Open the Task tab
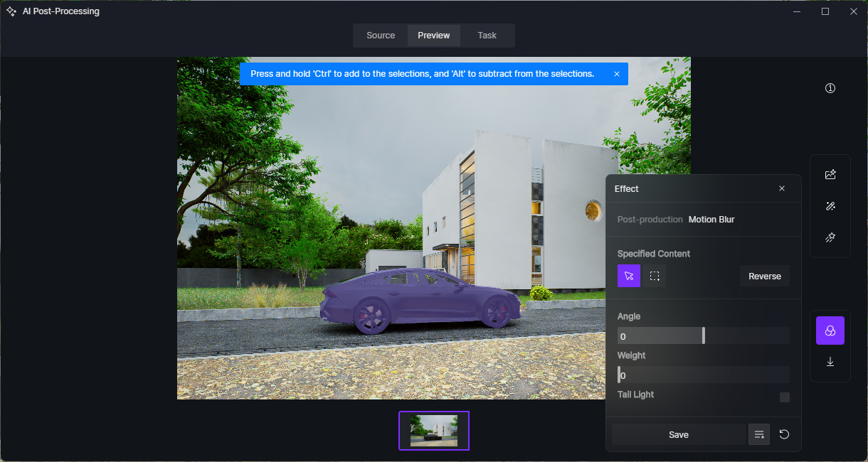This screenshot has height=462, width=868. point(487,36)
